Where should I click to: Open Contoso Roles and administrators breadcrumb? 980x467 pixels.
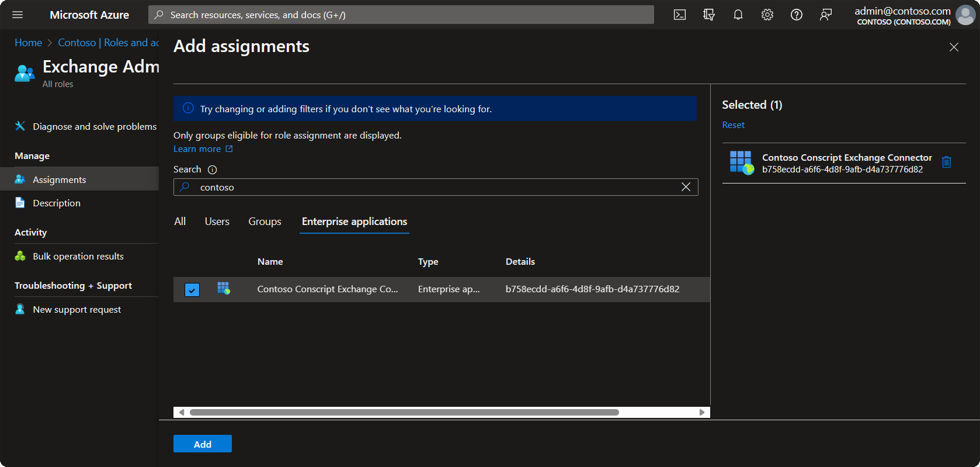[x=108, y=43]
